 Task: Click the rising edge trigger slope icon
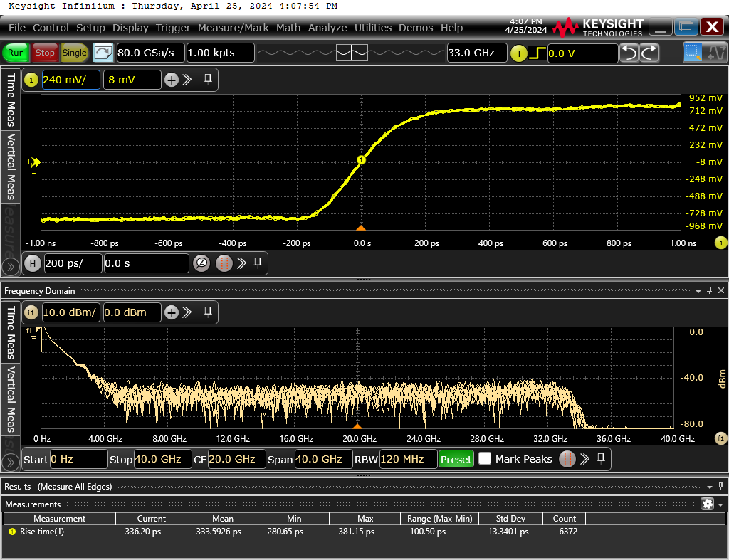(x=537, y=53)
